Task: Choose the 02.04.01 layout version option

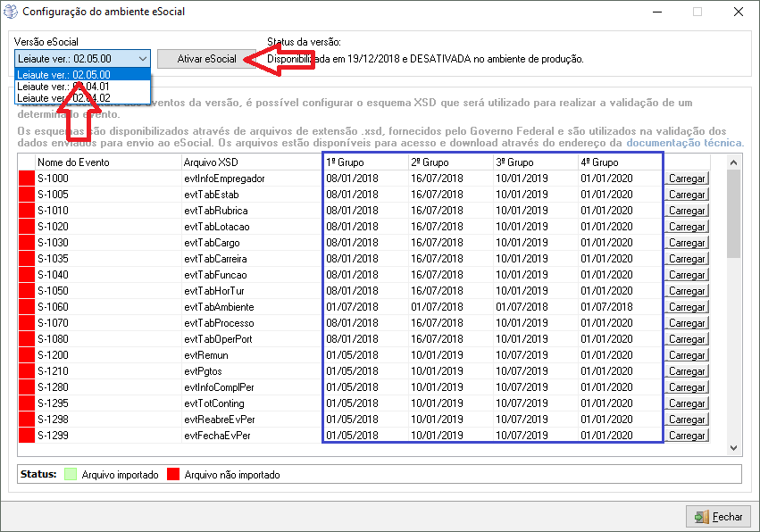Action: [x=82, y=86]
